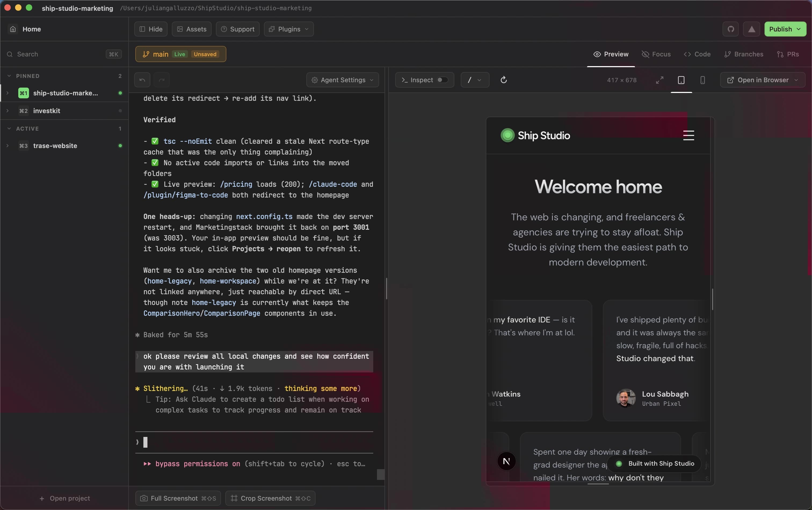Open the GitHub icon button
The width and height of the screenshot is (812, 510).
coord(730,29)
